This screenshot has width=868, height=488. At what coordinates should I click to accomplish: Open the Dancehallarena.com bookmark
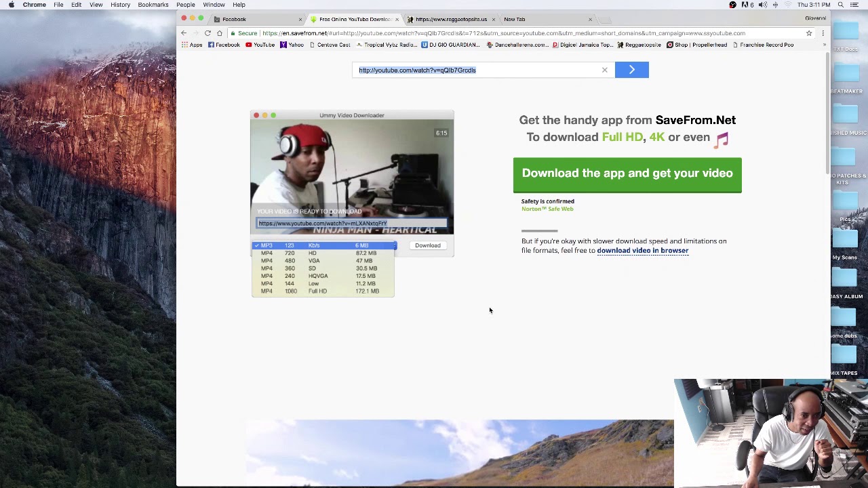517,45
